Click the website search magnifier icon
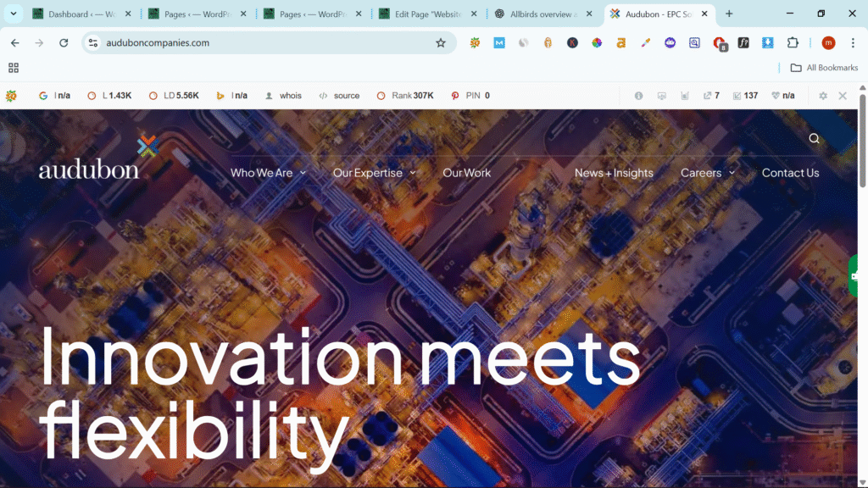Screen dimensions: 868x488 814,139
